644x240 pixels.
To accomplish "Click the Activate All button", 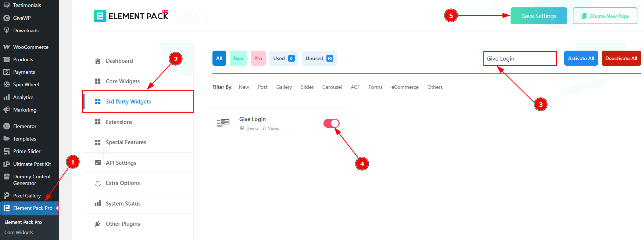I will point(581,58).
